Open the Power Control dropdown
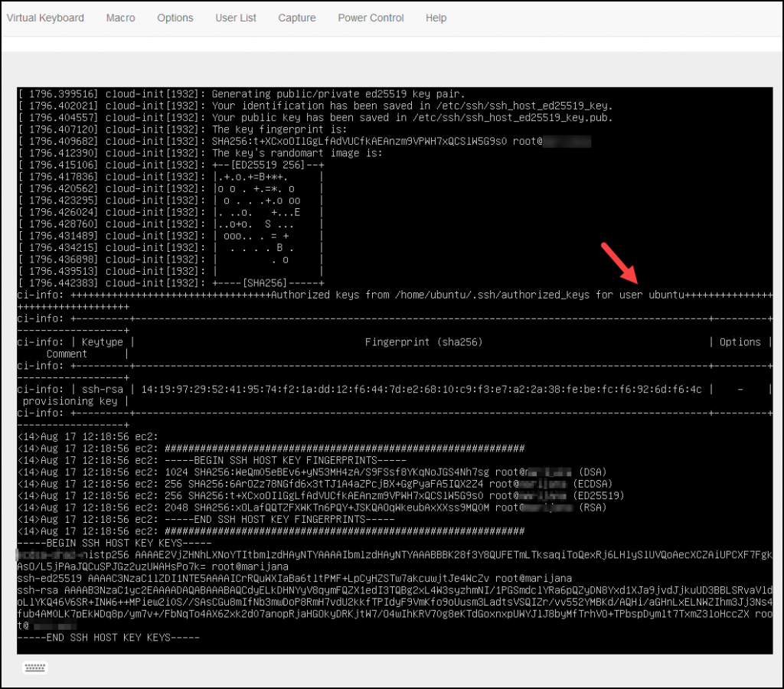 (371, 18)
